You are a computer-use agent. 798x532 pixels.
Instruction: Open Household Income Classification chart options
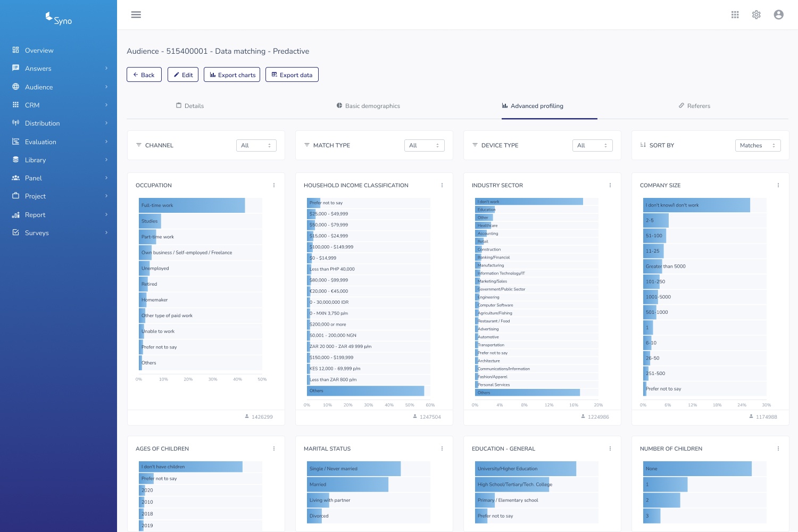click(x=442, y=185)
